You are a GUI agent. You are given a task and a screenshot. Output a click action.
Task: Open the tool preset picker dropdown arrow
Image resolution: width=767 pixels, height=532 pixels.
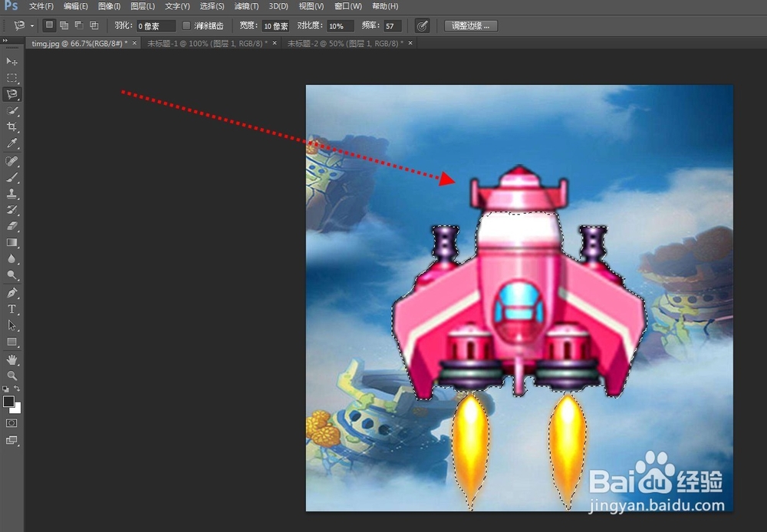point(32,26)
